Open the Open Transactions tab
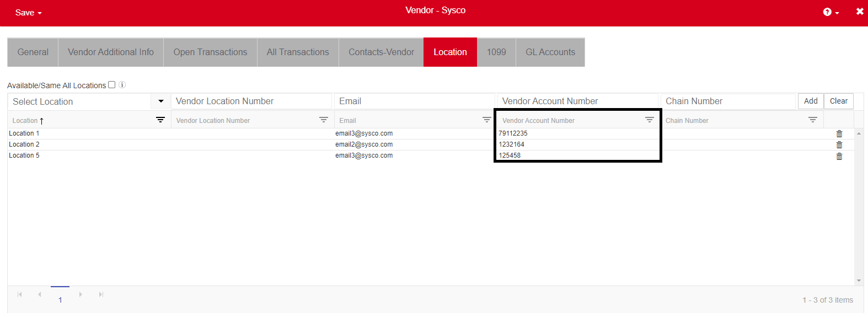Screen dimensions: 868x317 pos(210,52)
